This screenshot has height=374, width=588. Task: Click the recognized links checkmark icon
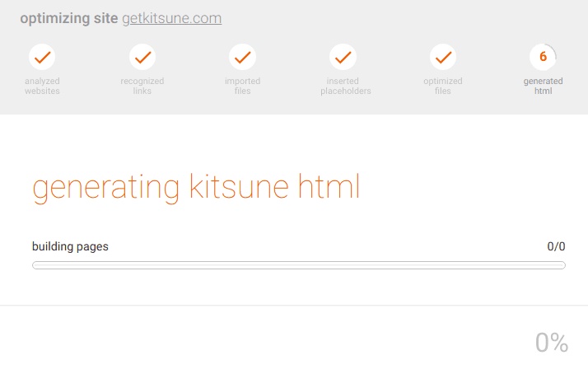142,57
